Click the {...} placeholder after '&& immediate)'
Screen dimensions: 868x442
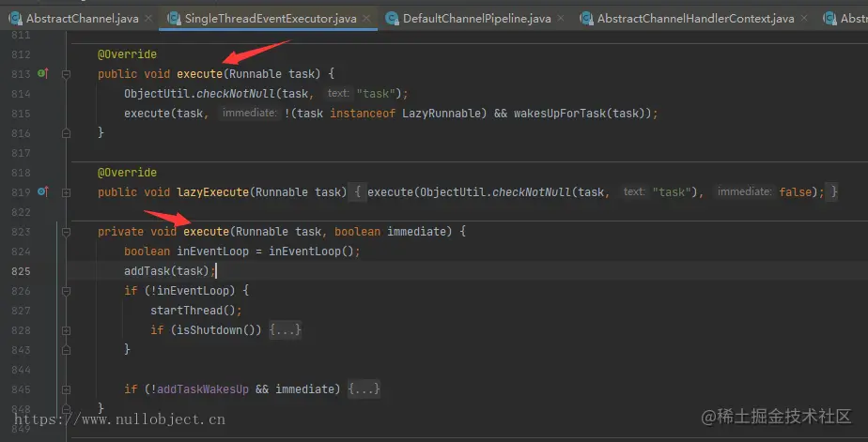(x=364, y=389)
